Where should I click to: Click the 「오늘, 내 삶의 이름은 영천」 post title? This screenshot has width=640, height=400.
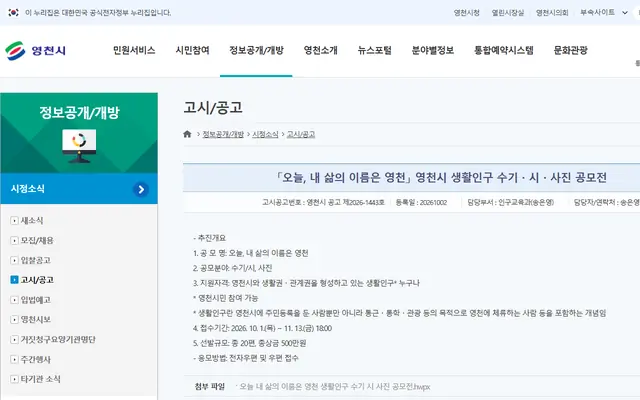point(440,178)
